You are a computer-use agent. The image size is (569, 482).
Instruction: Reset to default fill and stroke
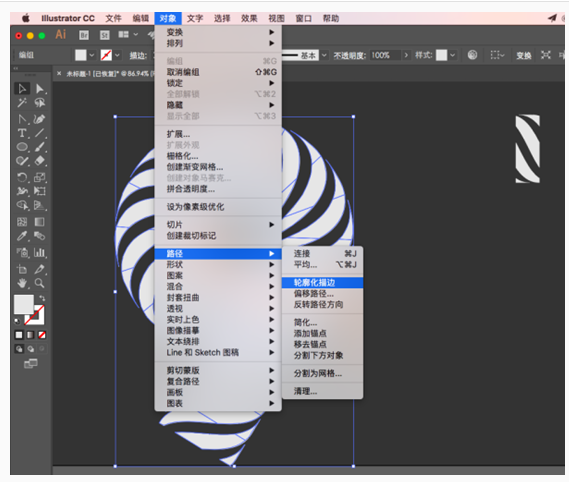coord(17,321)
